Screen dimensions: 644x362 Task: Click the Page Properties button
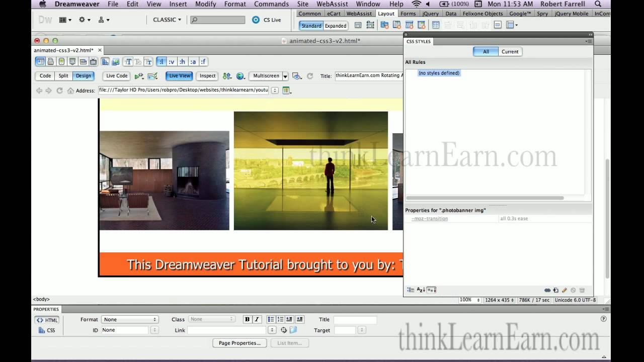coord(239,343)
